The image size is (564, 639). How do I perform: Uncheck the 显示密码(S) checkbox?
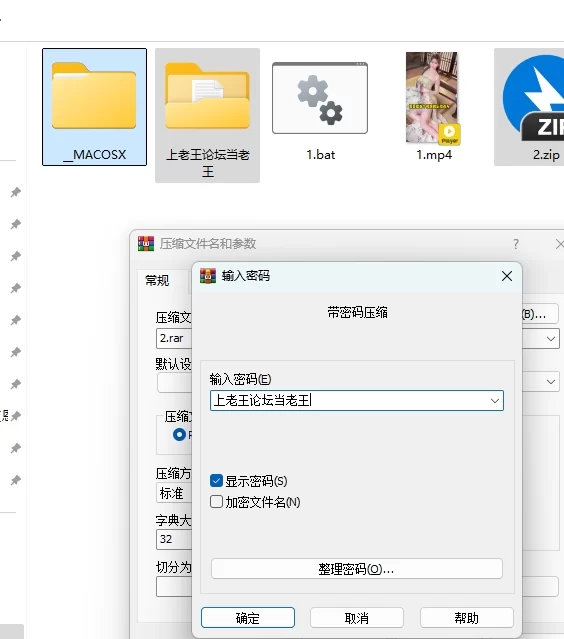216,481
